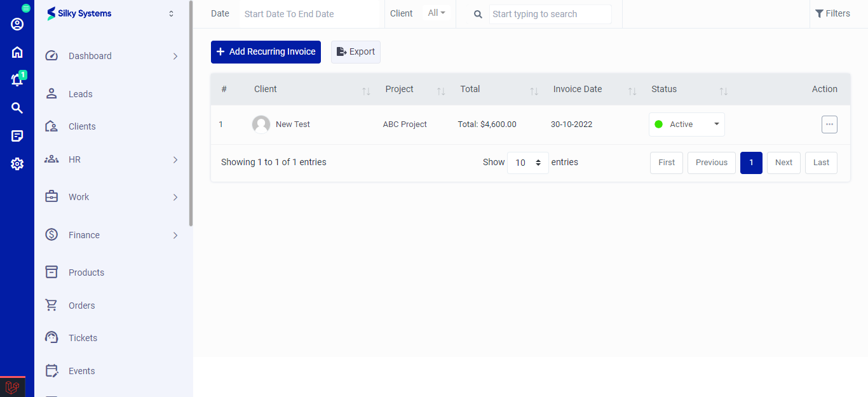Image resolution: width=868 pixels, height=397 pixels.
Task: Click the three-dot action button for New Test
Action: [829, 124]
